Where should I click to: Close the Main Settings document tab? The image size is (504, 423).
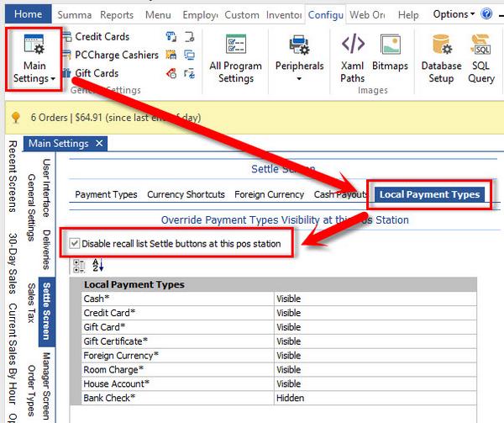[99, 144]
